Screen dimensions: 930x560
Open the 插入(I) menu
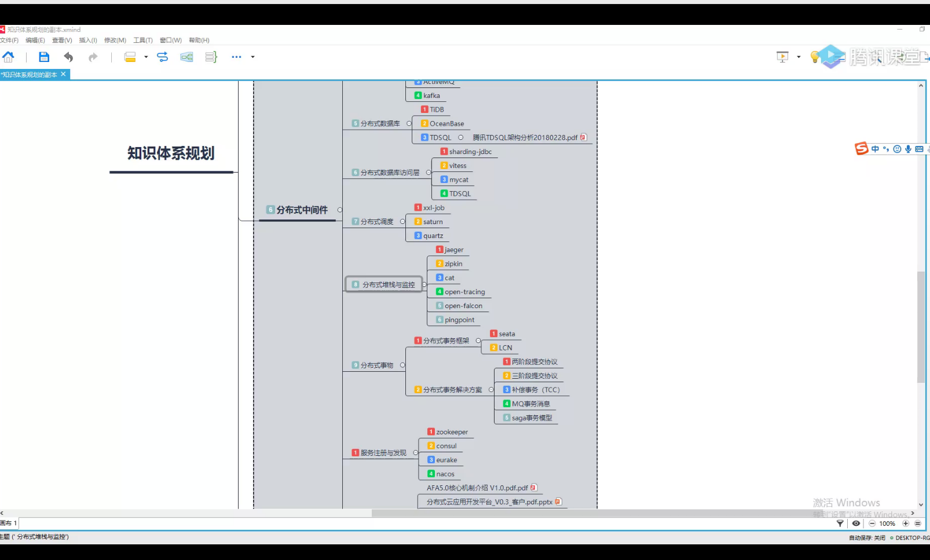point(88,41)
